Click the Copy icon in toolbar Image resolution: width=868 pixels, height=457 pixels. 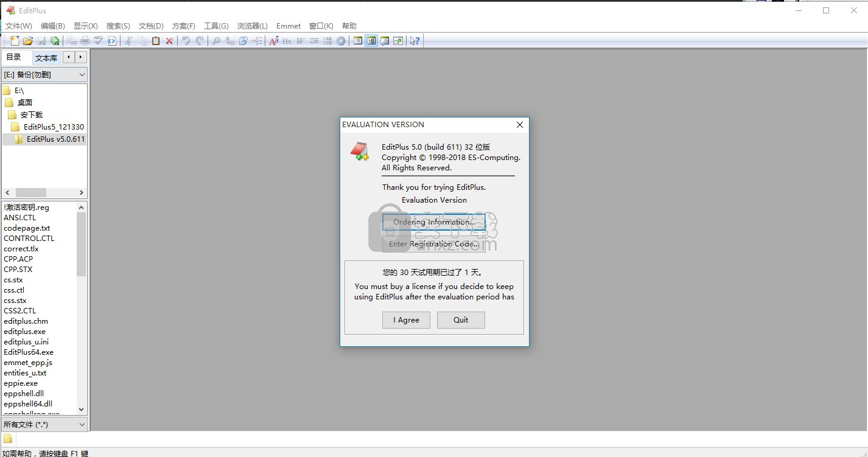click(x=142, y=41)
